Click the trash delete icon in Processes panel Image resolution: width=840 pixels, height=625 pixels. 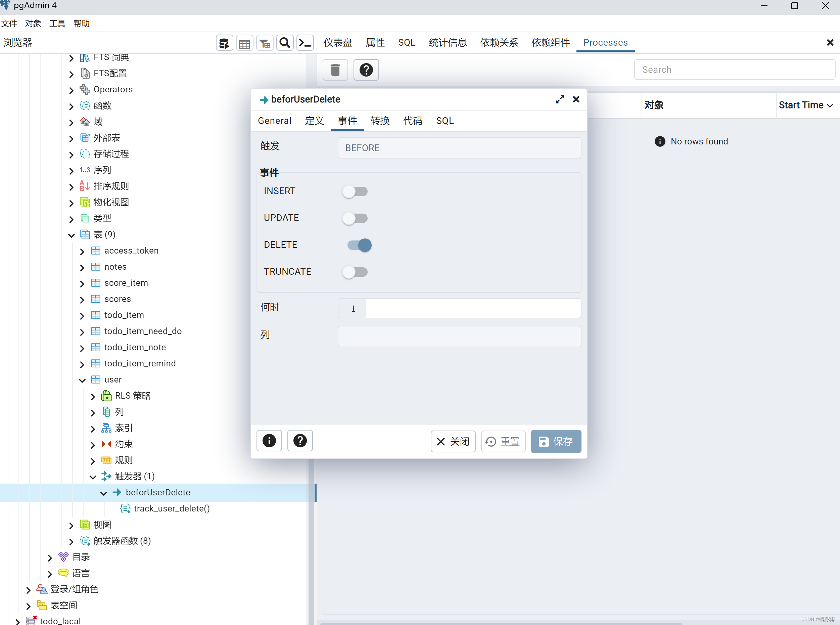point(335,70)
